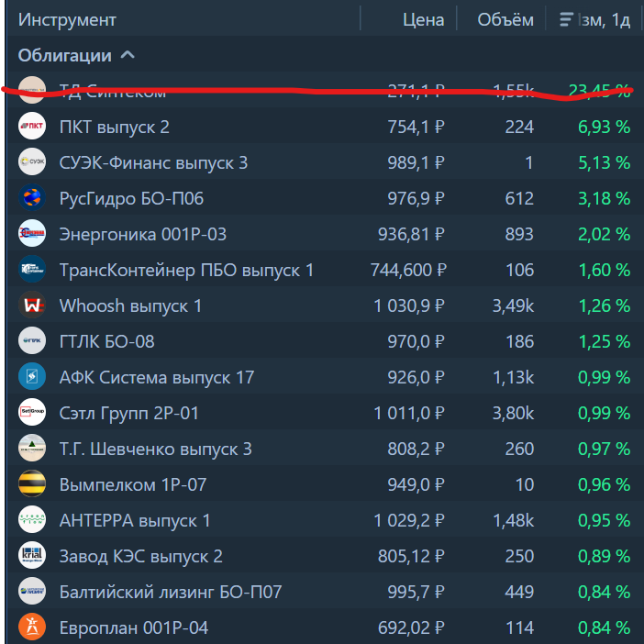The width and height of the screenshot is (644, 644).
Task: Click the РусГидро logo icon
Action: point(32,197)
